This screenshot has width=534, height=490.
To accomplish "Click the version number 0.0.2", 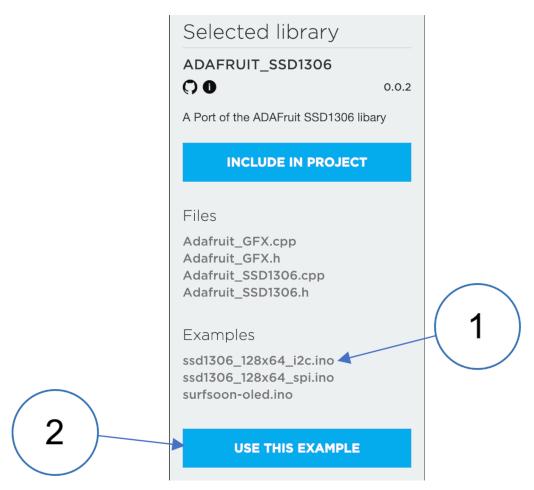I will point(397,87).
